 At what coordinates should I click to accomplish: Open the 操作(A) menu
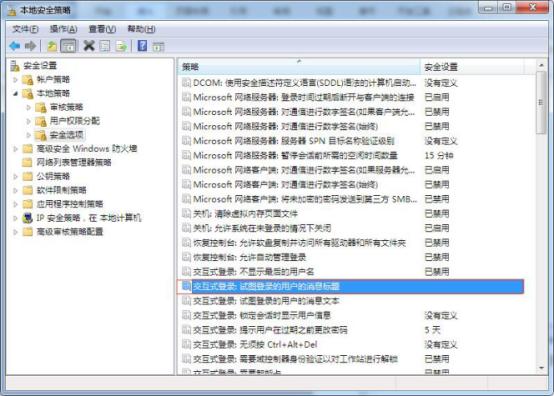click(64, 29)
